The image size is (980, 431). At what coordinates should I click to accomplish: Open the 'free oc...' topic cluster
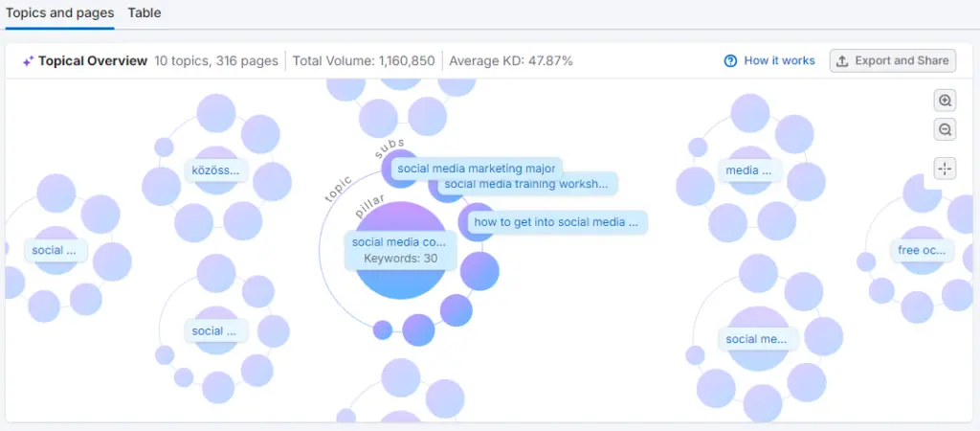tap(921, 251)
